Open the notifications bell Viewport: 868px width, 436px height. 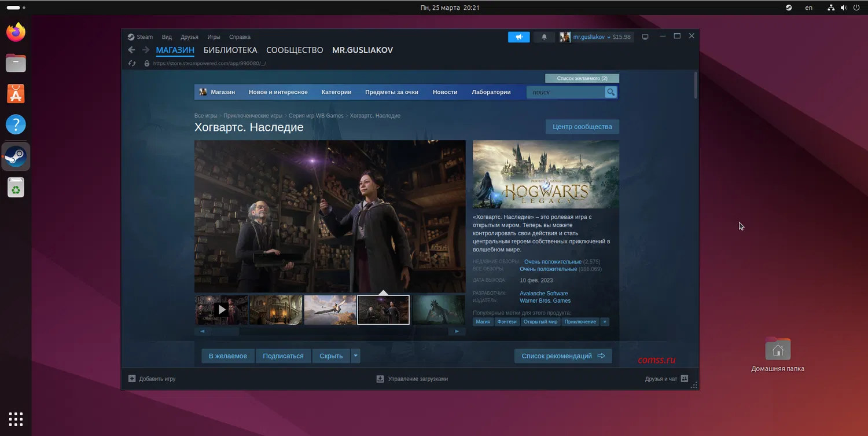(x=544, y=37)
